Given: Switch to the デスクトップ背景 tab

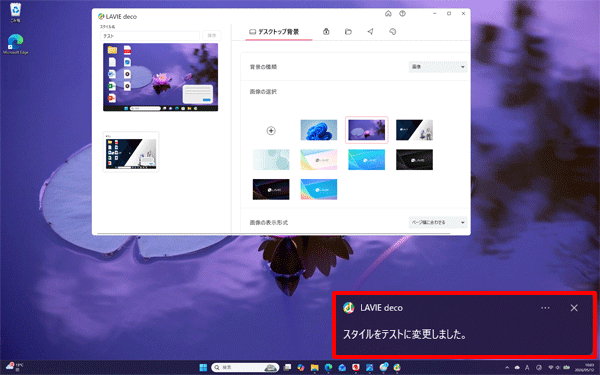Looking at the screenshot, I should click(x=279, y=32).
